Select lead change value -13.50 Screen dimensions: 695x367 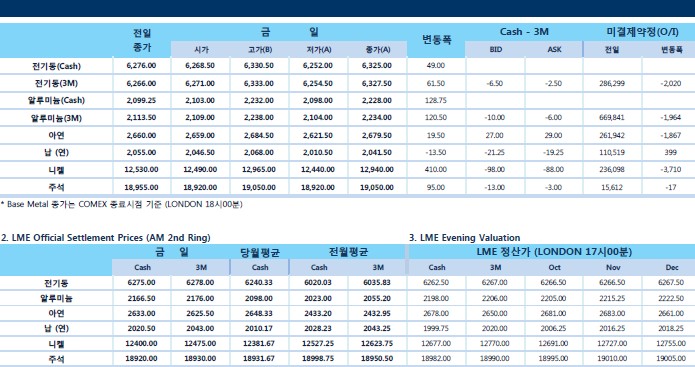click(x=436, y=152)
